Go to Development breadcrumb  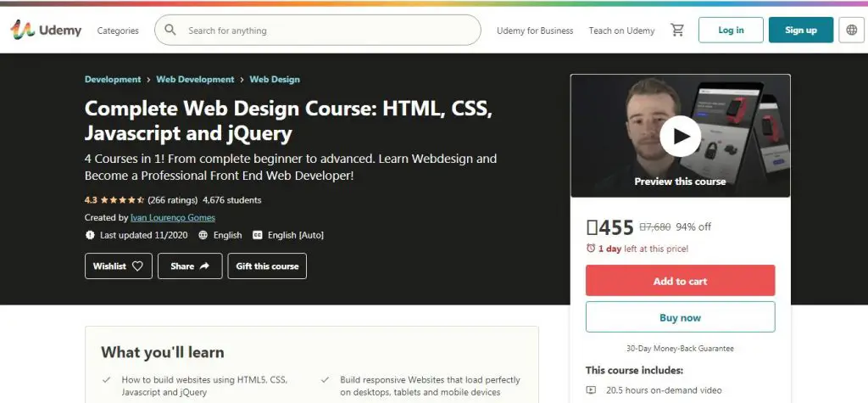click(x=113, y=79)
